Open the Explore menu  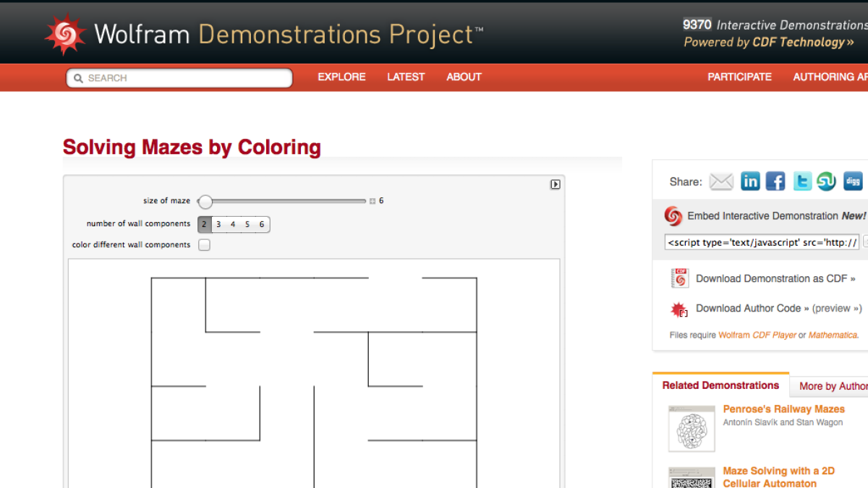(341, 77)
